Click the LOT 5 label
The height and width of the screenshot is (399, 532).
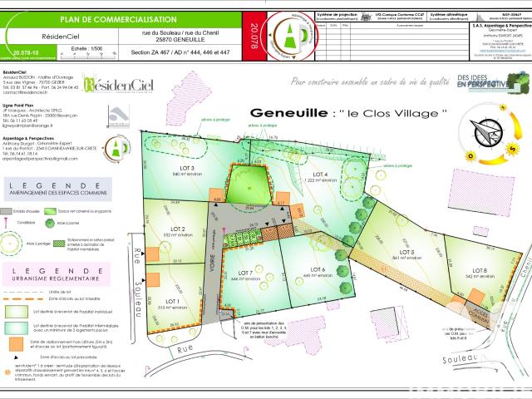[x=406, y=252]
